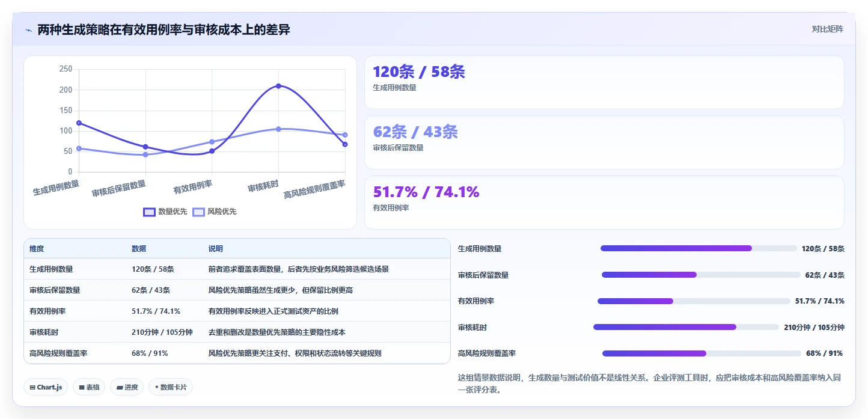Open the Chart.js tag chip
Image resolution: width=868 pixels, height=419 pixels.
coord(46,387)
